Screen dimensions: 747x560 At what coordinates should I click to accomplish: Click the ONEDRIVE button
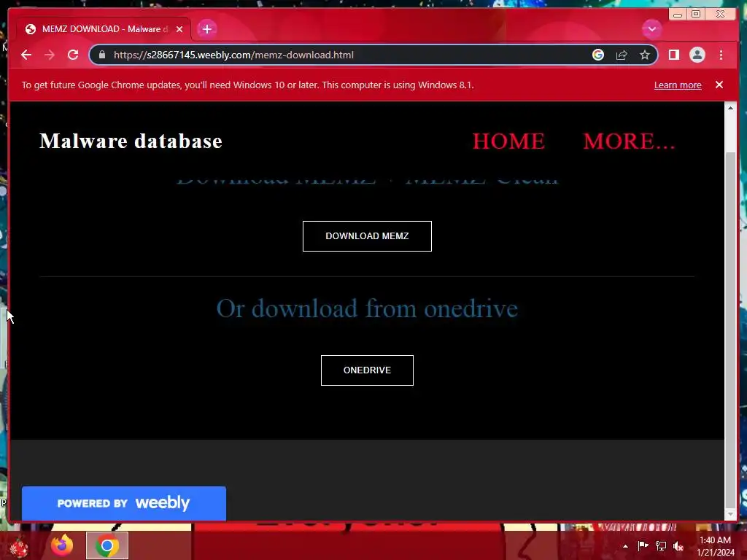(x=367, y=370)
